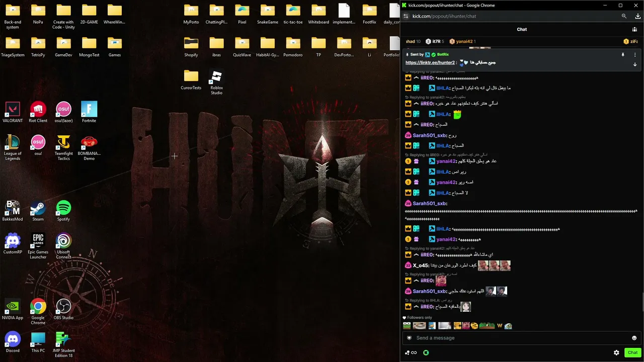Click the chat window vertical scrollbar
This screenshot has width=644, height=362.
pyautogui.click(x=642, y=302)
